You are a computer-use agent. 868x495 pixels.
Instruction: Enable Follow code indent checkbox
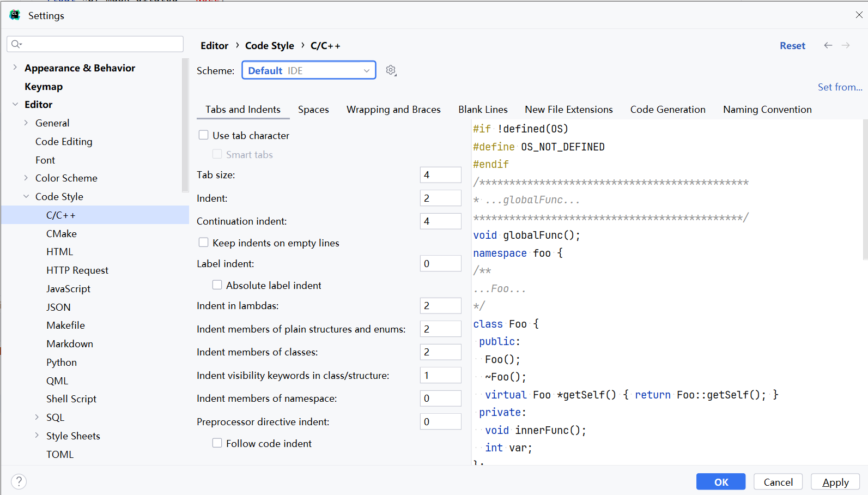pyautogui.click(x=217, y=443)
